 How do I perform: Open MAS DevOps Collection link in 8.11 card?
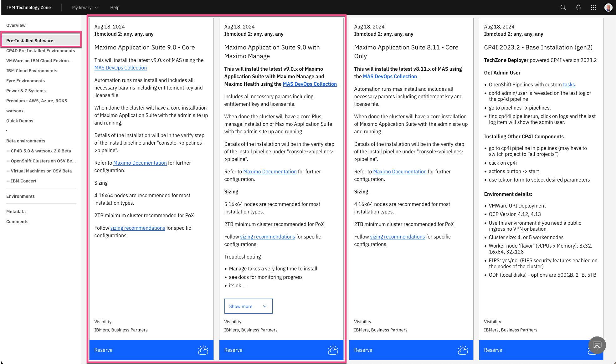[x=390, y=76]
